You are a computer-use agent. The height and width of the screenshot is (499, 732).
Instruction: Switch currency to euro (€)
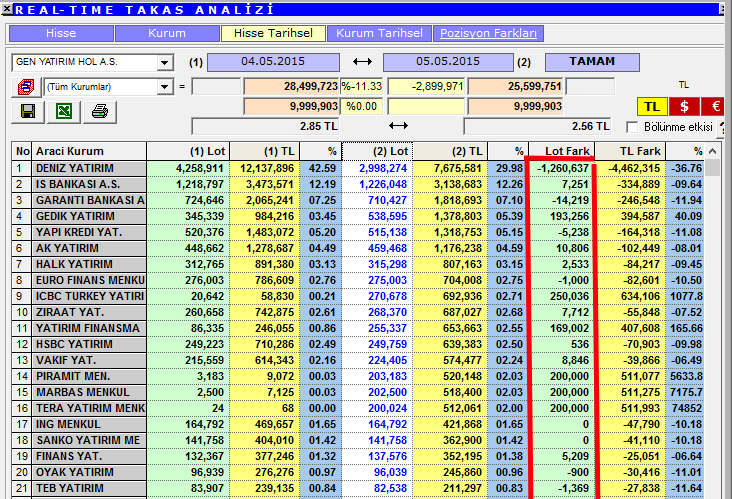(715, 107)
